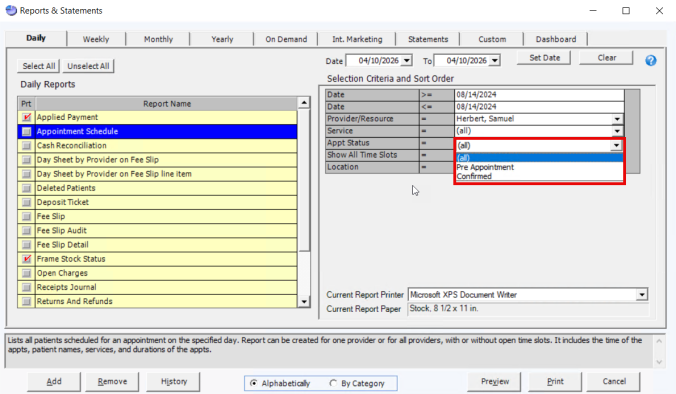This screenshot has width=676, height=394.
Task: Tick the Deposit Ticket print checkbox
Action: [x=27, y=202]
